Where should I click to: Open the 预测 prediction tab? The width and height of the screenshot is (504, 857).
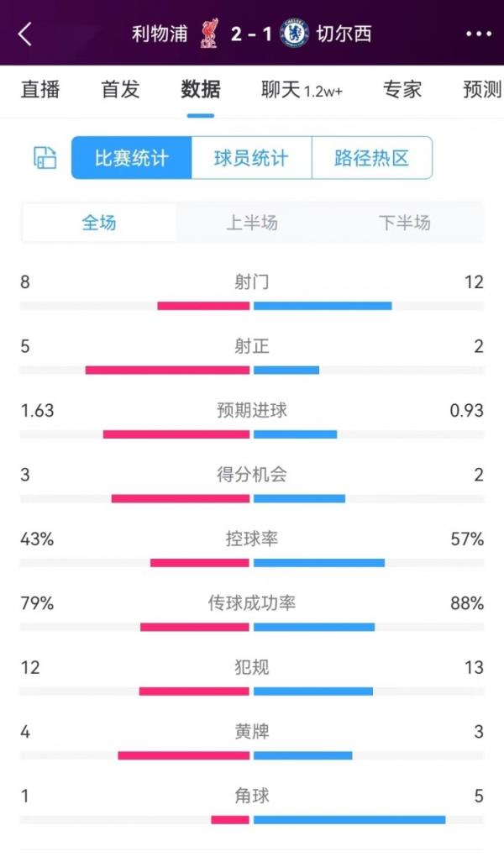(x=481, y=89)
